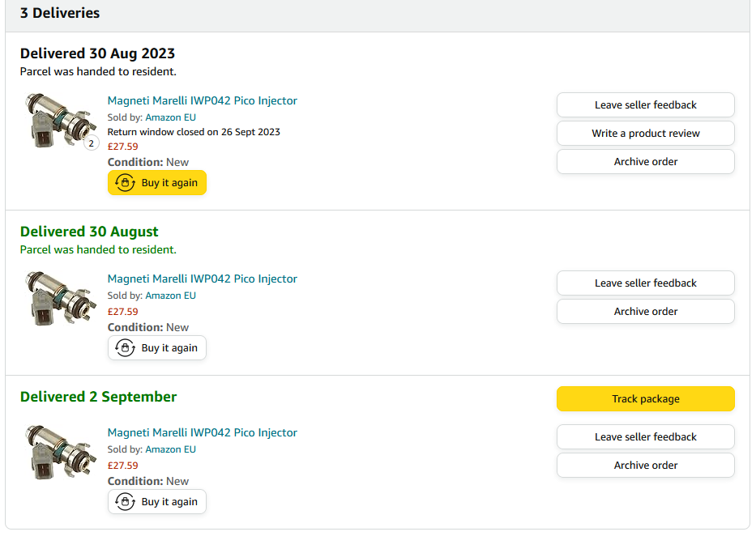Viewport: 756px width, 536px height.
Task: Click injector image in 30 August delivery
Action: point(59,300)
